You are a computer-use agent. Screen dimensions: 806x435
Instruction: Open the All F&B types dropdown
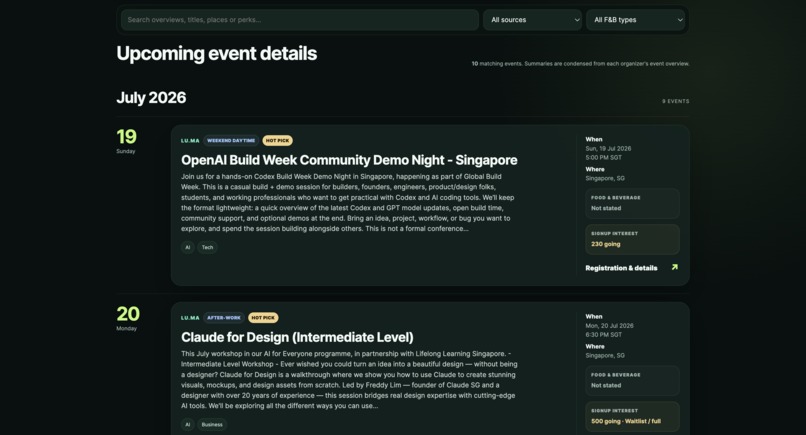point(635,20)
